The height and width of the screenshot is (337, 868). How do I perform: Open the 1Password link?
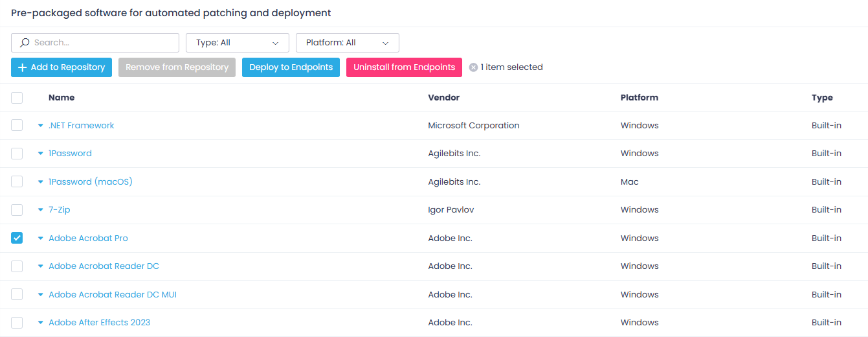[x=70, y=154]
